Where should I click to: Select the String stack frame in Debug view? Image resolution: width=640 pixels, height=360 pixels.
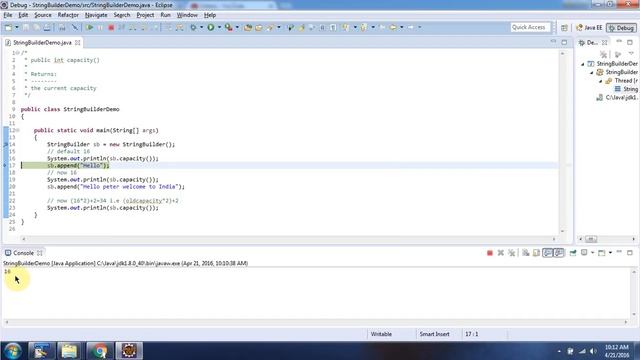click(x=626, y=89)
